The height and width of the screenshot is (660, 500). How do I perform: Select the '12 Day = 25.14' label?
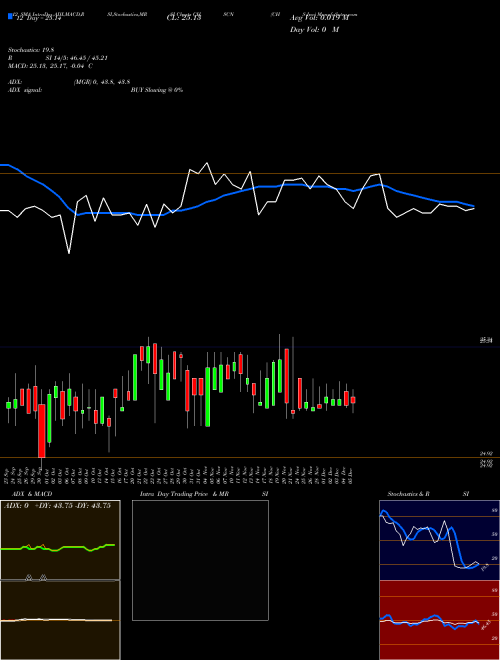pos(39,19)
